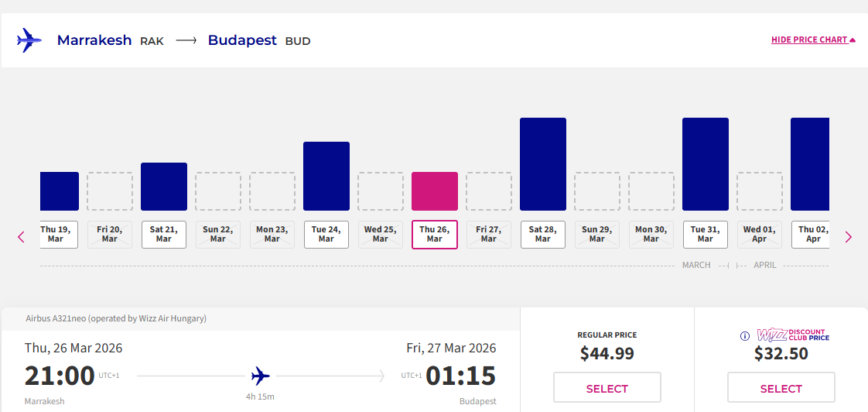Choose the Tue 24, Mar date

coord(326,235)
